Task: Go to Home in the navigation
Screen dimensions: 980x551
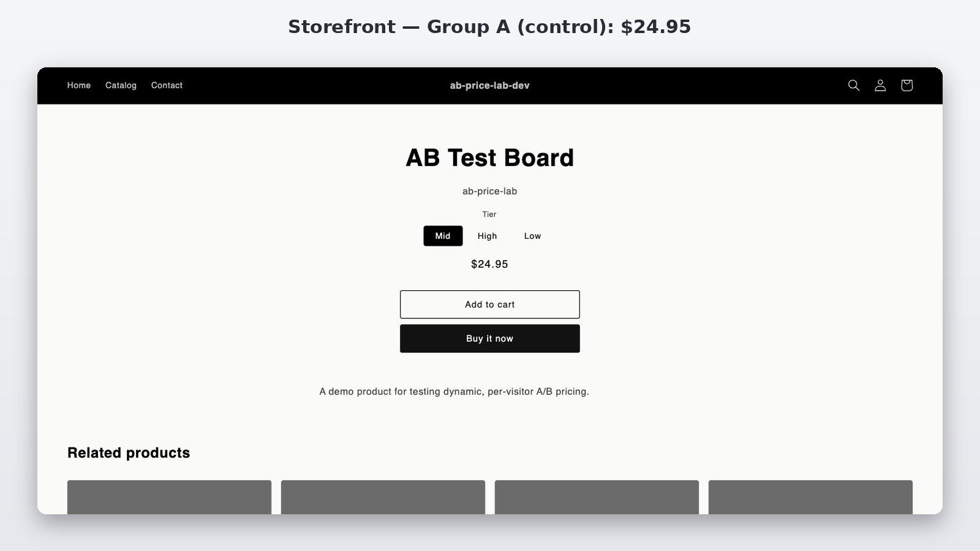Action: coord(79,85)
